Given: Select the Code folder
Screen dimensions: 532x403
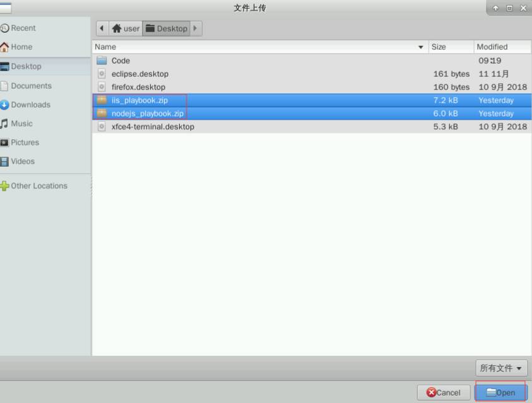Looking at the screenshot, I should point(311,60).
